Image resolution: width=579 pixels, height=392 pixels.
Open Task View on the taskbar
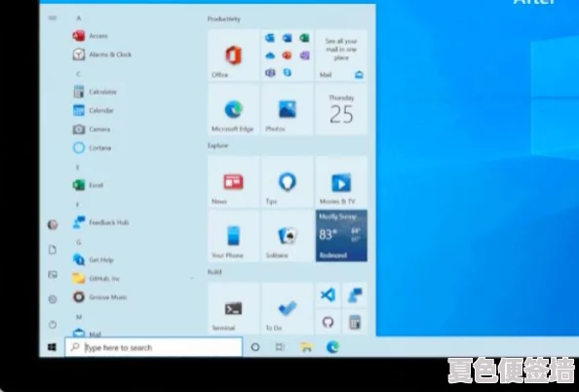[280, 347]
